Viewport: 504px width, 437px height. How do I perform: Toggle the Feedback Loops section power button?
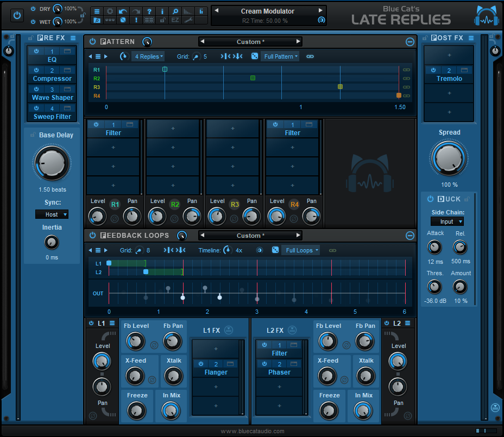(x=92, y=235)
